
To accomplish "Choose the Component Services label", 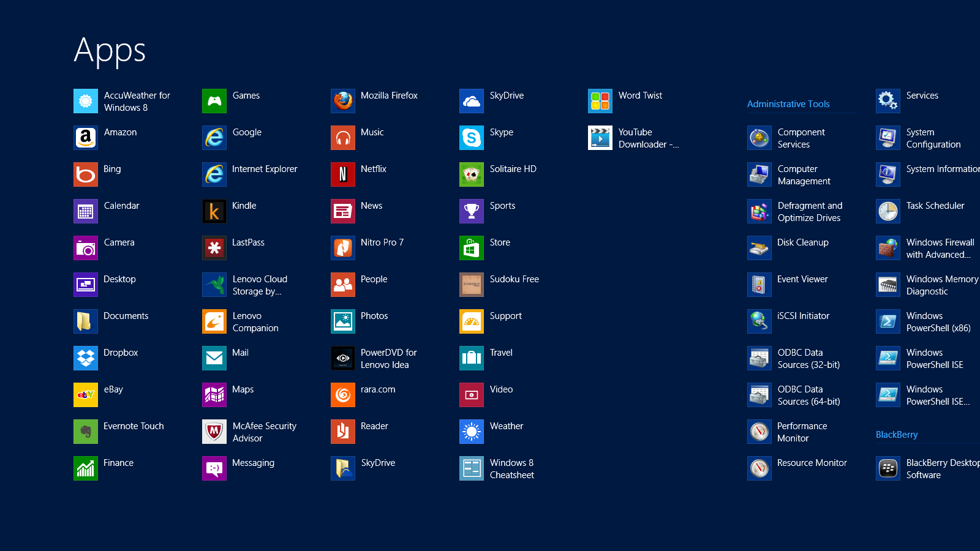I will click(801, 138).
